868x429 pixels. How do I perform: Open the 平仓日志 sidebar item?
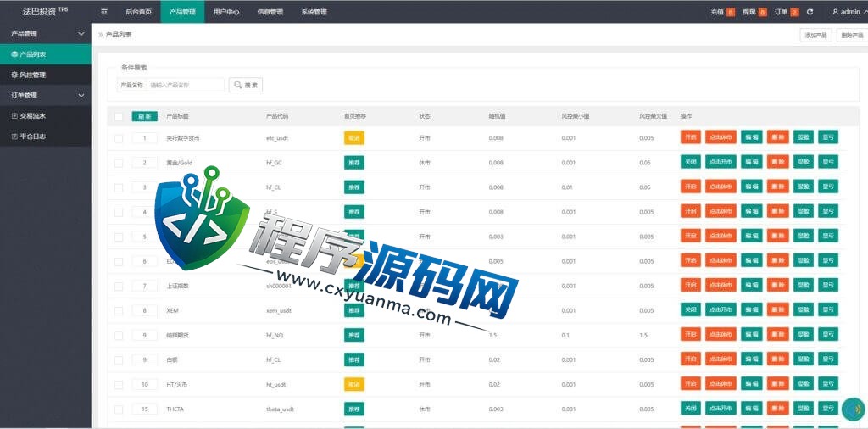pyautogui.click(x=46, y=136)
